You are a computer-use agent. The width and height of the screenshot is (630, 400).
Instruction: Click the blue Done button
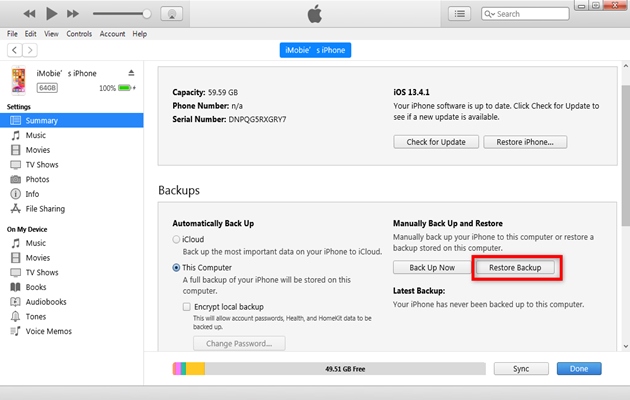click(579, 369)
